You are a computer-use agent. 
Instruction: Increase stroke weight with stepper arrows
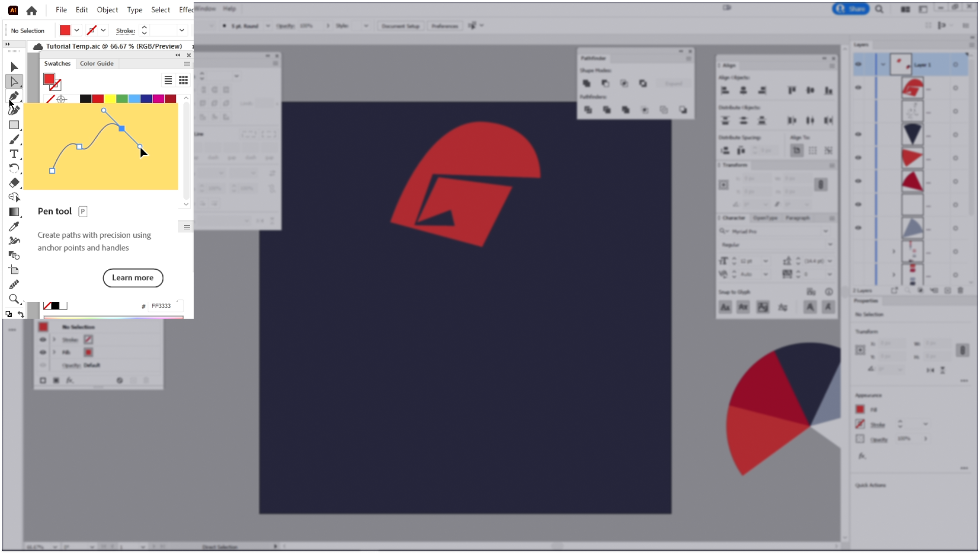(x=144, y=27)
